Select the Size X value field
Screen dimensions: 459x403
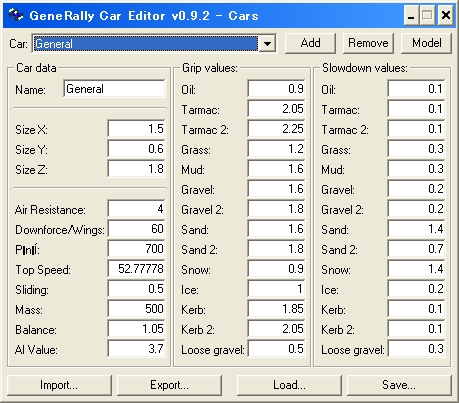136,129
